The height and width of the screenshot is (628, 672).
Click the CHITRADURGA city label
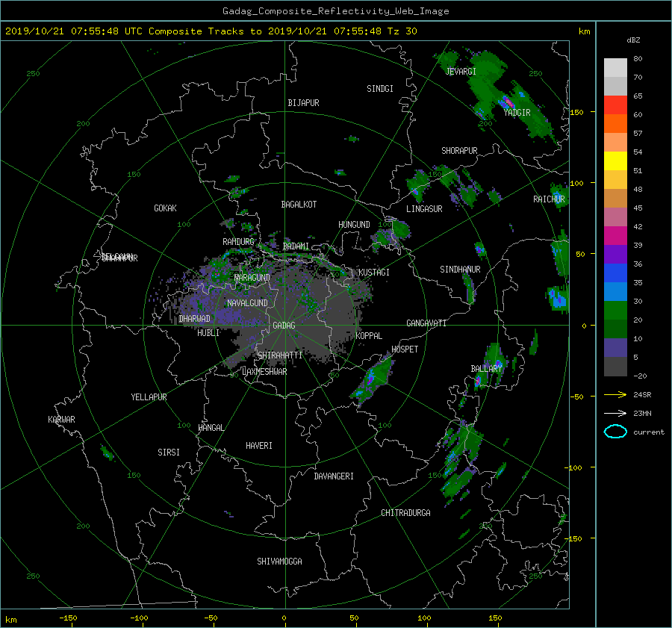coord(405,513)
